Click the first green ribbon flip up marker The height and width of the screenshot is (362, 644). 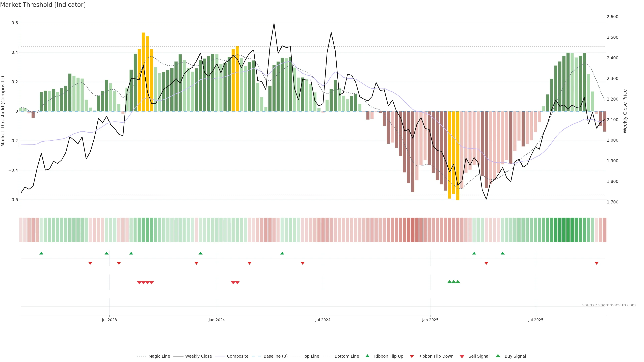pyautogui.click(x=41, y=253)
